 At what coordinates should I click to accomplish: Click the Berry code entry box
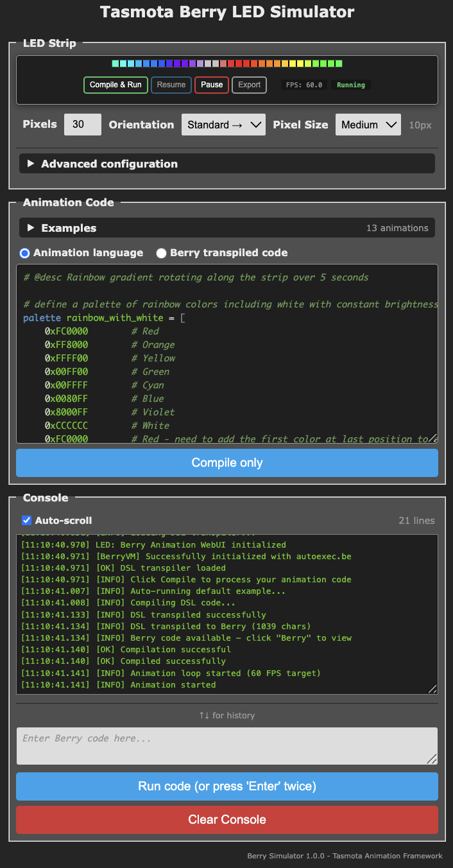(x=226, y=746)
